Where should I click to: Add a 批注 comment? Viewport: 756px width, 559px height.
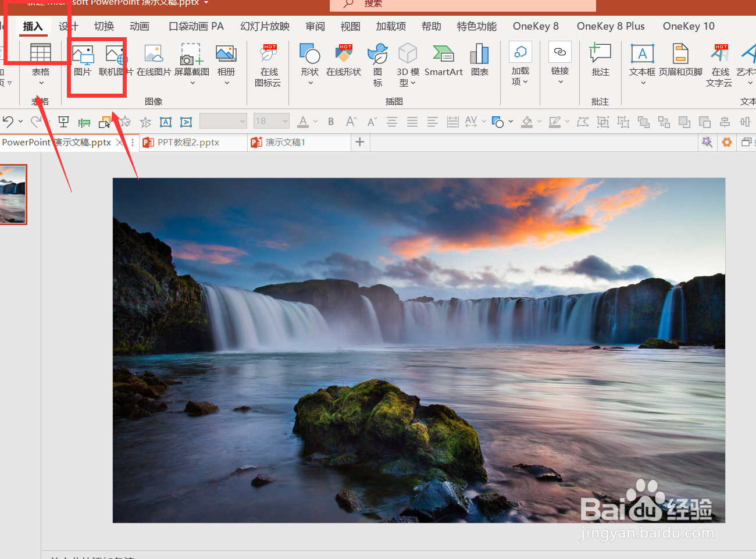600,60
